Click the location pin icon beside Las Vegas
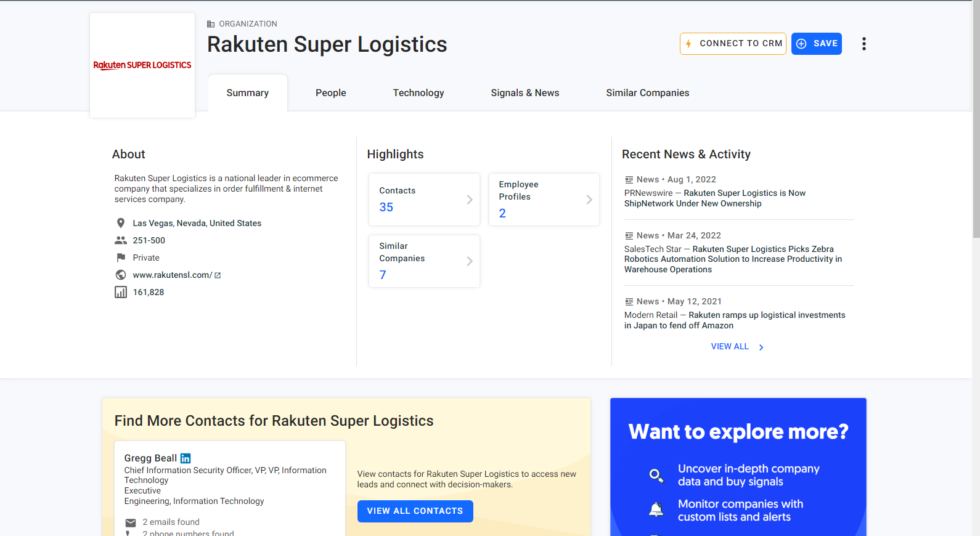The image size is (980, 536). [x=121, y=223]
